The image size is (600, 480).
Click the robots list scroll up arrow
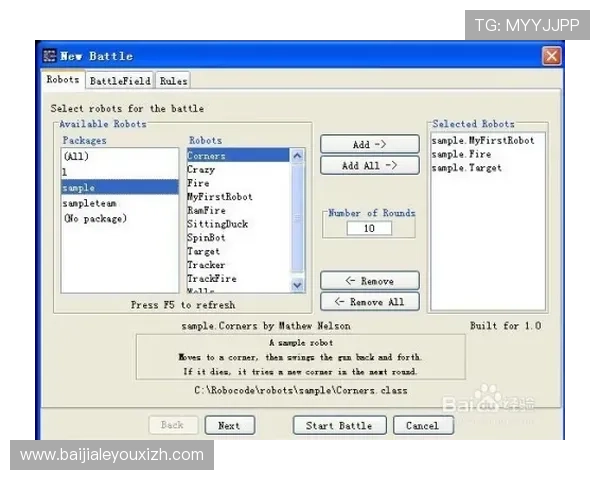tap(297, 156)
